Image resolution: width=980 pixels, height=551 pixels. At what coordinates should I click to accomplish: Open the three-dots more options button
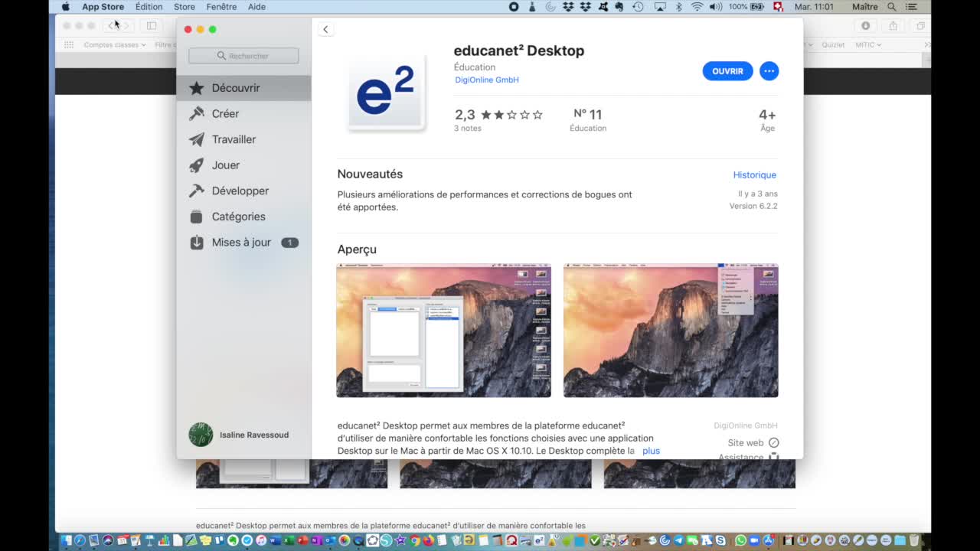click(x=769, y=71)
